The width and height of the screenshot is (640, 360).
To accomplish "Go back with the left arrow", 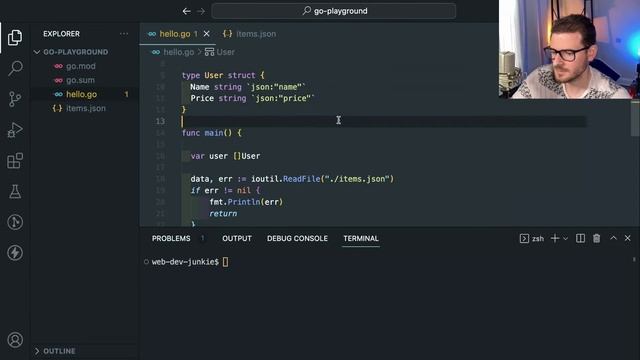I will (187, 11).
